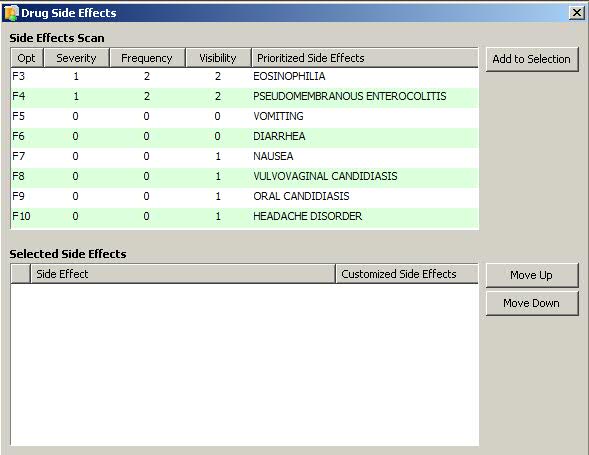Select the VULVOVAGINAL CANDIDIASIS row
589x455 pixels.
coord(245,176)
